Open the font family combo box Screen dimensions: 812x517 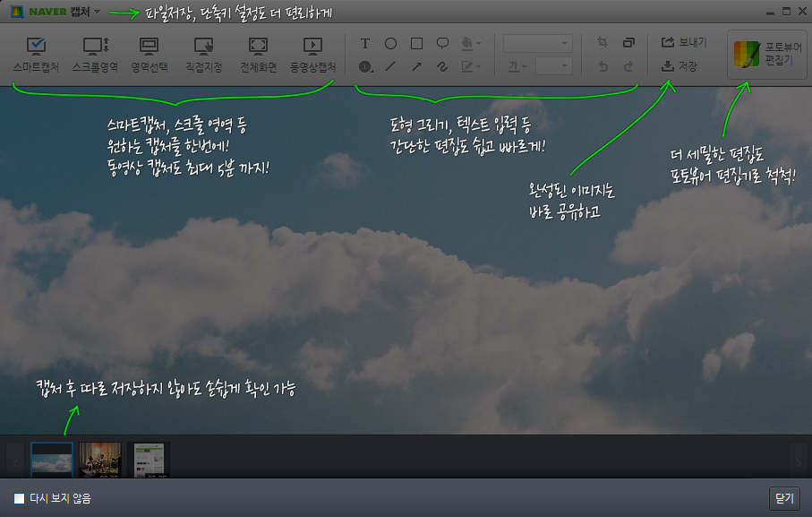point(535,43)
